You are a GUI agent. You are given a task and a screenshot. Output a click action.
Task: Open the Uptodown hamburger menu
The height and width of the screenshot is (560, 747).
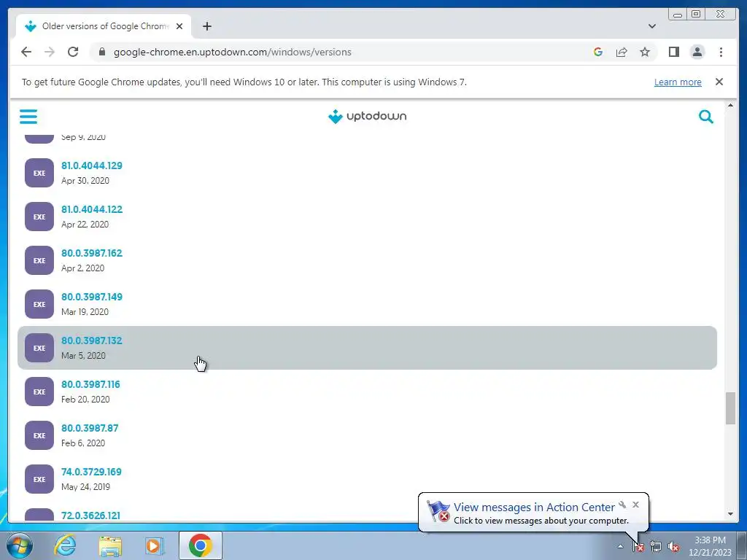click(28, 116)
